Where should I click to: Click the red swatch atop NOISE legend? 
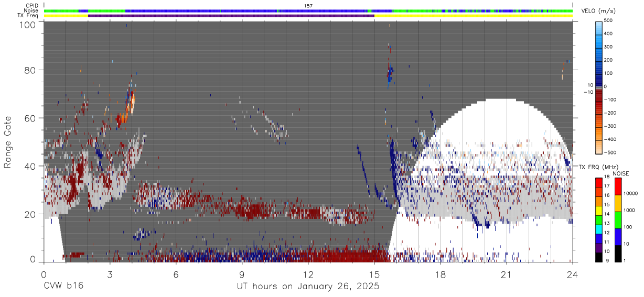(617, 186)
